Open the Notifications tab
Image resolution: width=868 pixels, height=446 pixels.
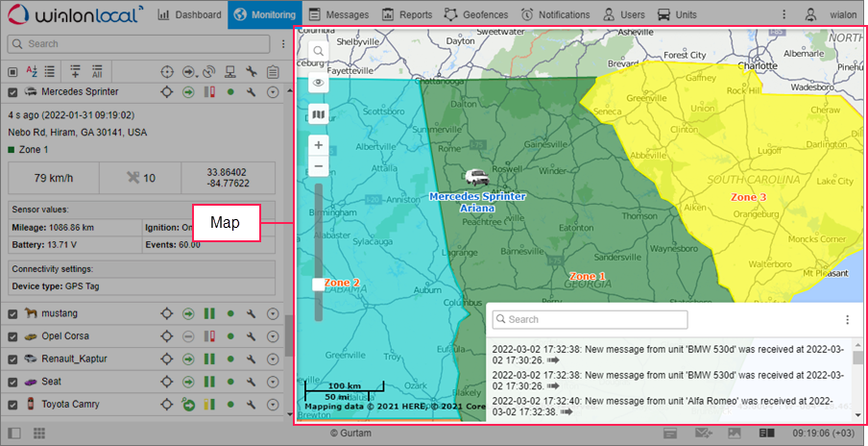[555, 15]
